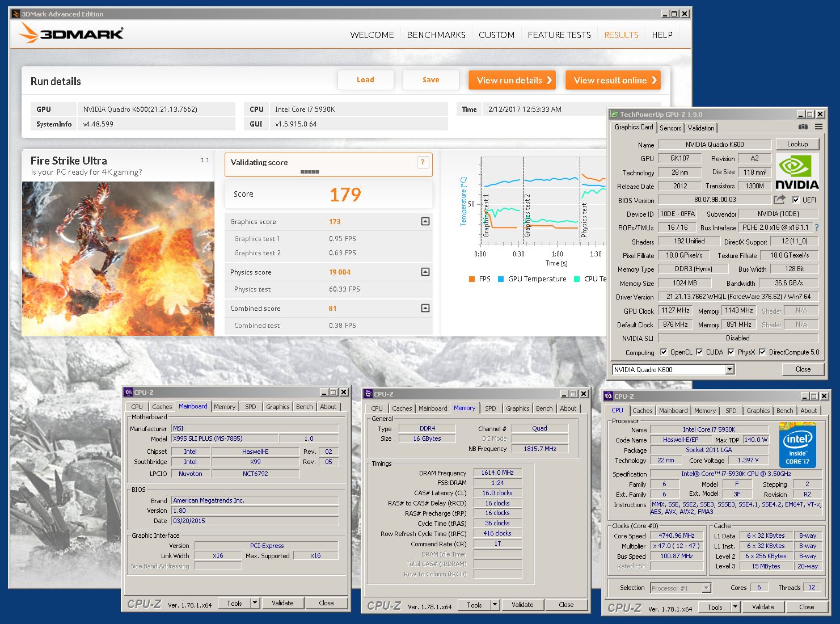The width and height of the screenshot is (840, 624).
Task: Collapse the Graphics score section
Action: click(x=425, y=222)
